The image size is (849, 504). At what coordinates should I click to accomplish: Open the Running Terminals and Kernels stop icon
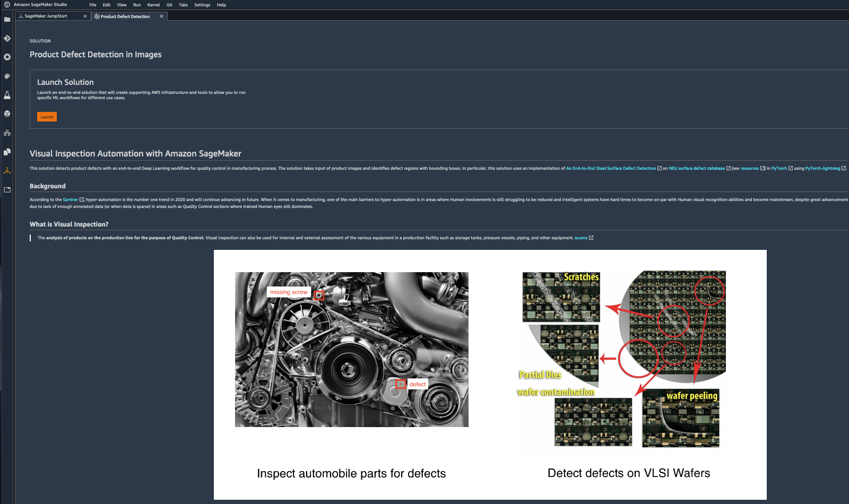(7, 57)
